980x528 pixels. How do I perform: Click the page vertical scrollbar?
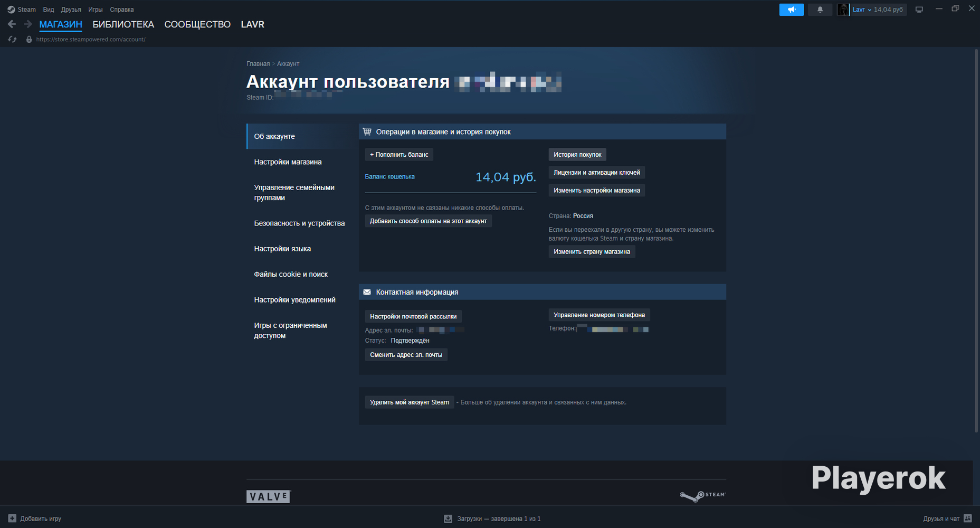coord(976,241)
